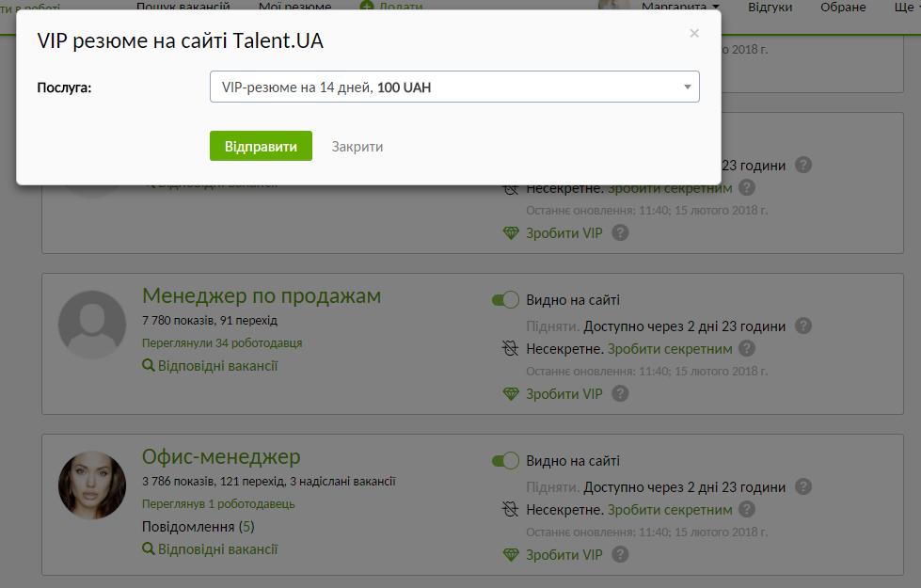This screenshot has width=921, height=588.
Task: Click help icon next to Підняти in Менеджер по продажам
Action: (x=803, y=326)
